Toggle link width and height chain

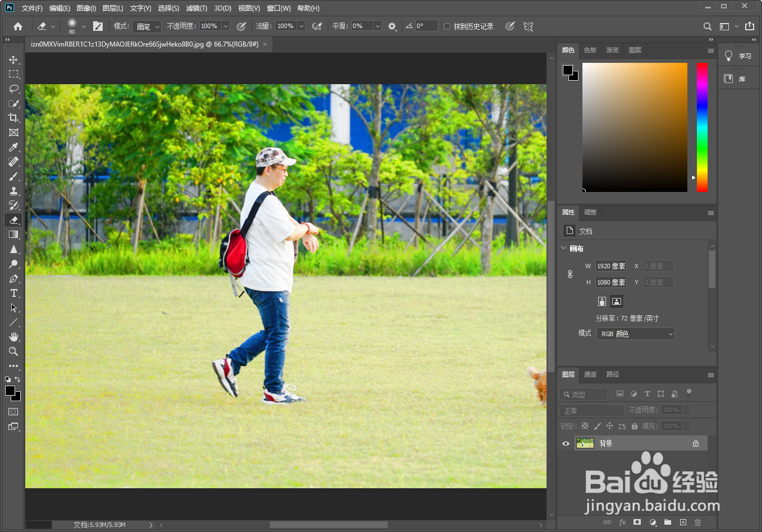570,274
